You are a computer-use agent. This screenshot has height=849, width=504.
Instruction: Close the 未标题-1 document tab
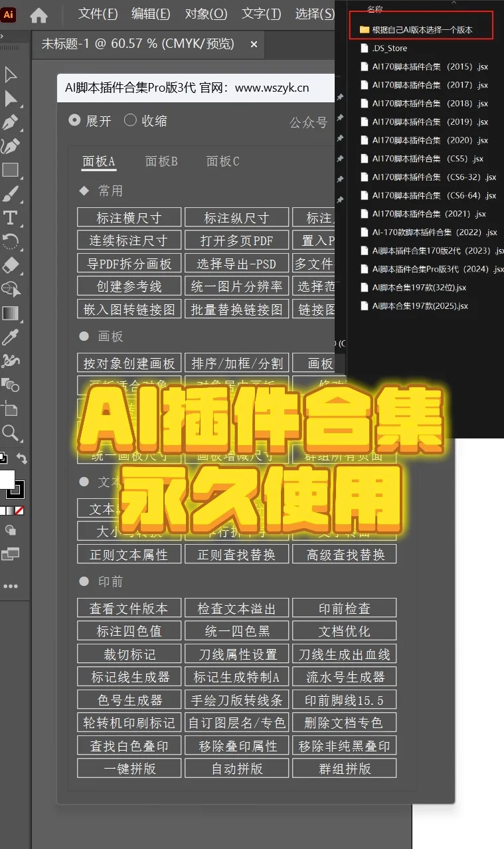pyautogui.click(x=254, y=45)
